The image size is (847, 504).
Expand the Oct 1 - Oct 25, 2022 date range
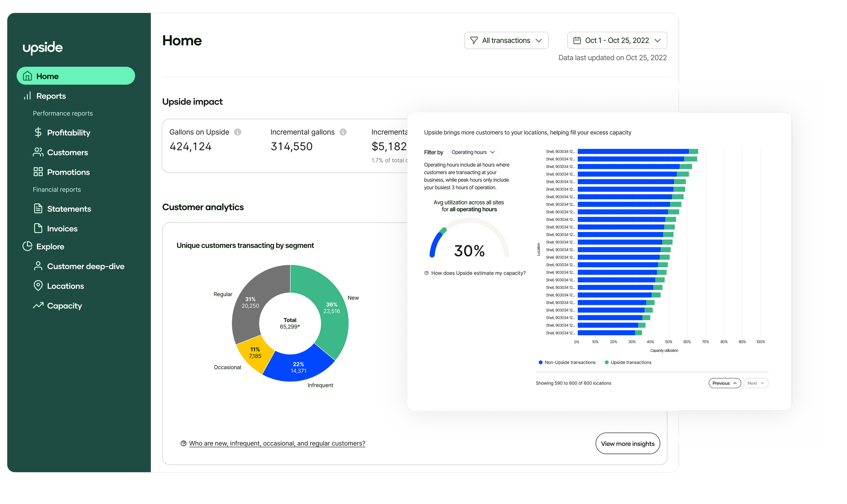tap(617, 40)
